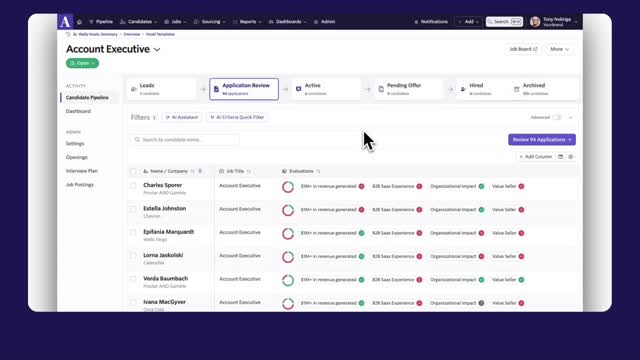The image size is (640, 360).
Task: Open the Reports menu
Action: [247, 22]
